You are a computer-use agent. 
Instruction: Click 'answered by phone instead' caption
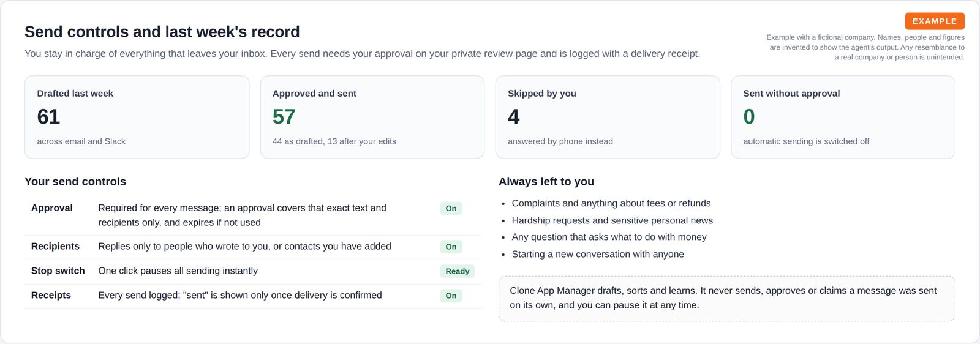tap(560, 141)
